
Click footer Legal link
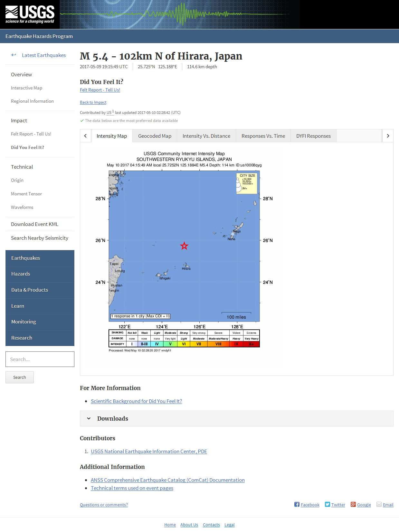230,525
